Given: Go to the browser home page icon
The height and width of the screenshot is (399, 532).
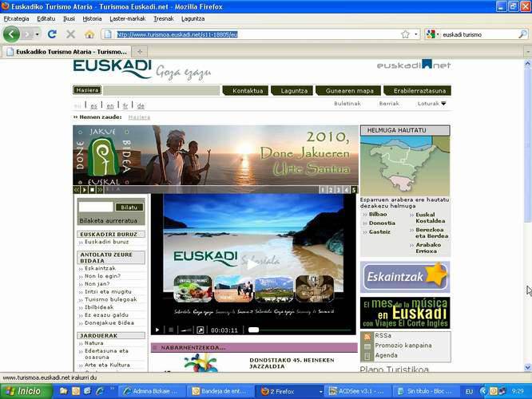Looking at the screenshot, I should [89, 34].
